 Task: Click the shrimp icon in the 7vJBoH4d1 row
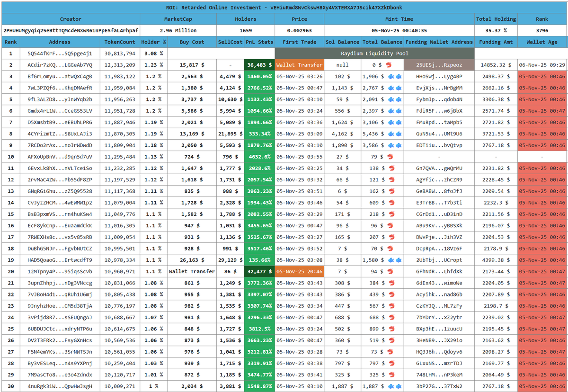(x=391, y=294)
